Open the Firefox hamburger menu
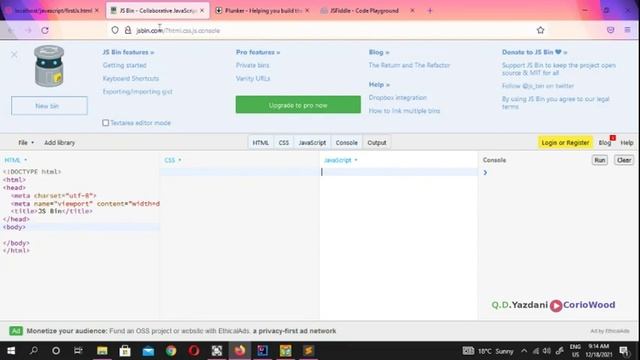The width and height of the screenshot is (640, 360). (x=627, y=30)
